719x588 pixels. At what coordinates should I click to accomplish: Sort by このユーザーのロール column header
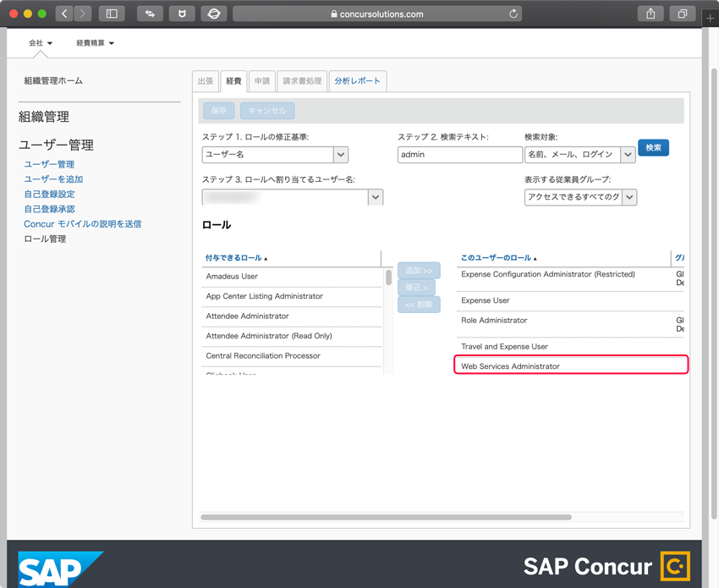(498, 258)
